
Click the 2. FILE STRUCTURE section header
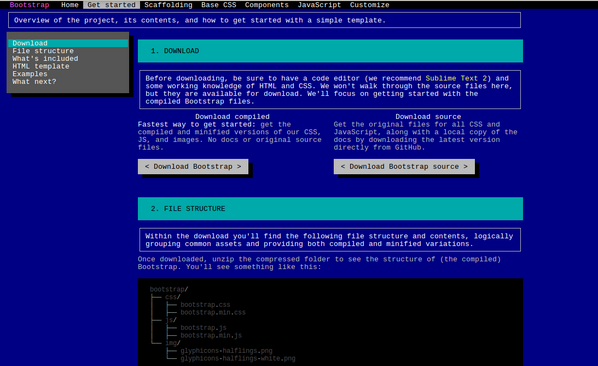[330, 209]
